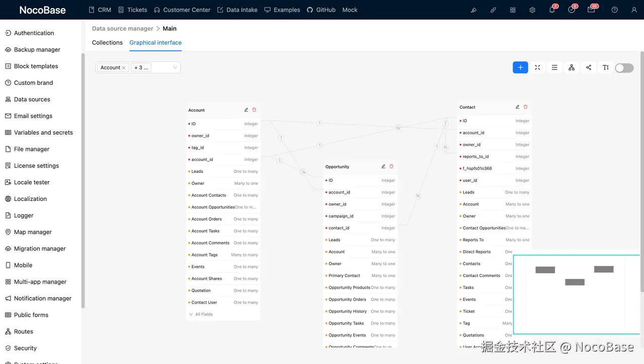Go back via Data source manager breadcrumb
The image size is (644, 364).
(x=122, y=28)
